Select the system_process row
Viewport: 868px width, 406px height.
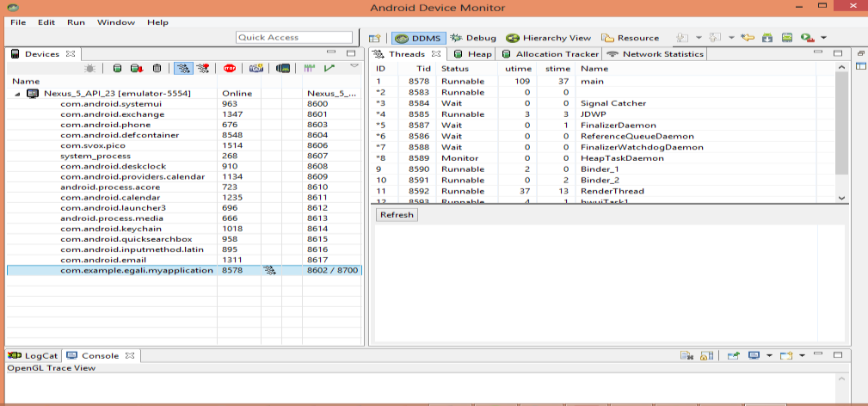point(184,157)
